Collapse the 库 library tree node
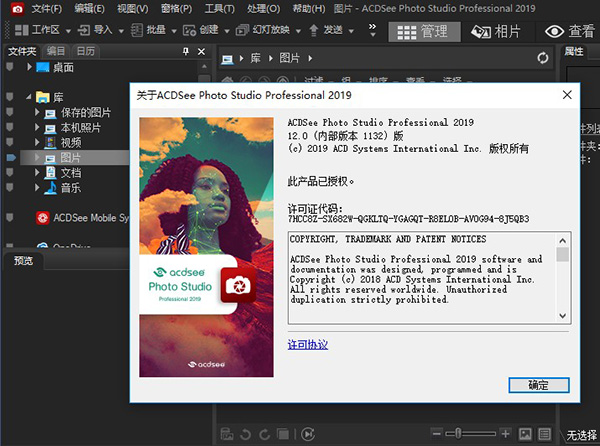 (29, 97)
